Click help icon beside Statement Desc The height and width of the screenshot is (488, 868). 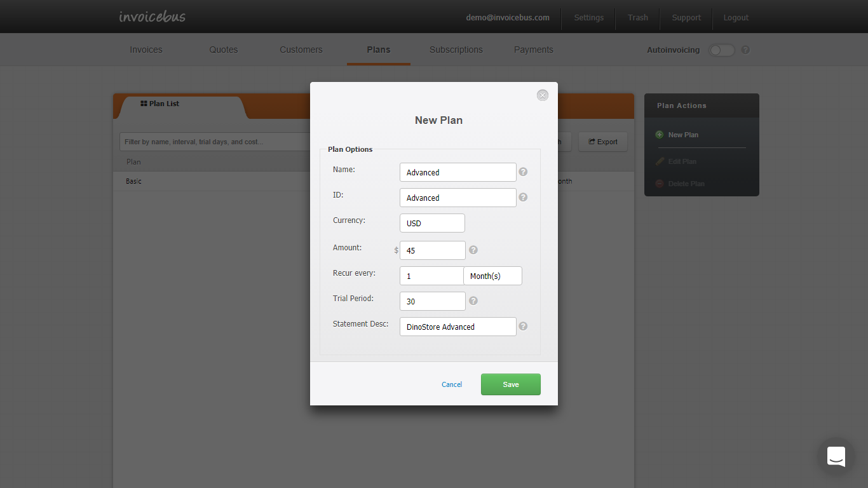(523, 326)
